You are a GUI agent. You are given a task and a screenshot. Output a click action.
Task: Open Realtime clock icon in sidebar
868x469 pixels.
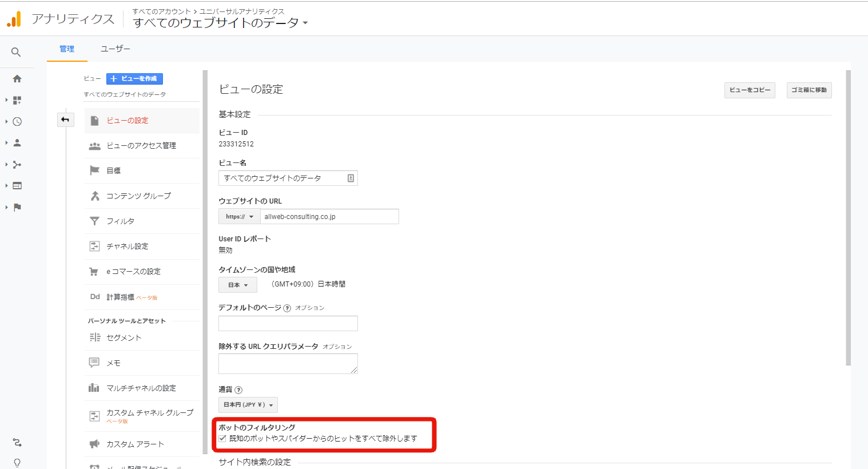(17, 122)
